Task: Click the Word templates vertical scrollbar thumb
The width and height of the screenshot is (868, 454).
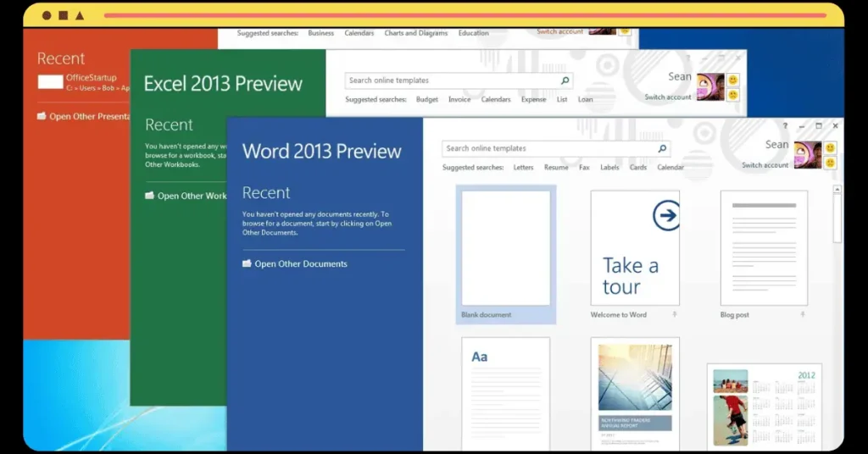Action: [x=837, y=218]
